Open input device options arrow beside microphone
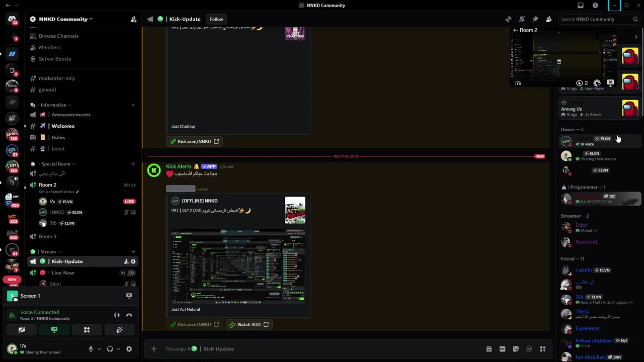 click(99, 349)
